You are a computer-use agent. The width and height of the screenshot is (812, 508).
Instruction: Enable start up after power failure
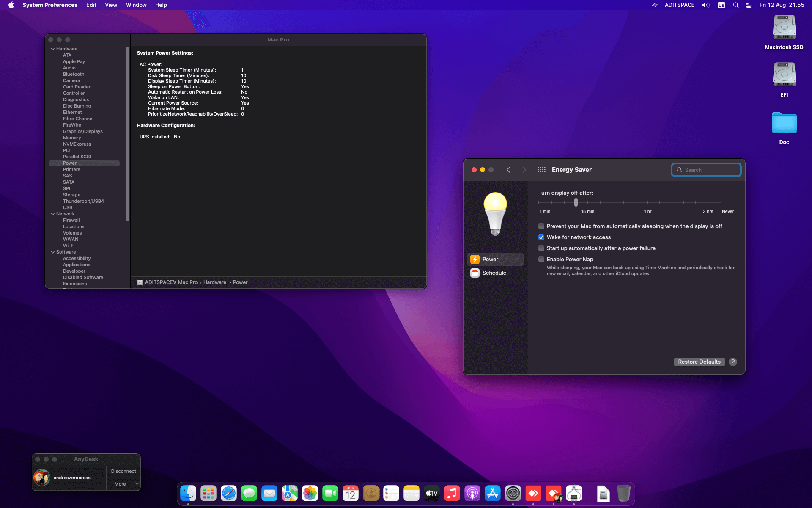pyautogui.click(x=541, y=248)
